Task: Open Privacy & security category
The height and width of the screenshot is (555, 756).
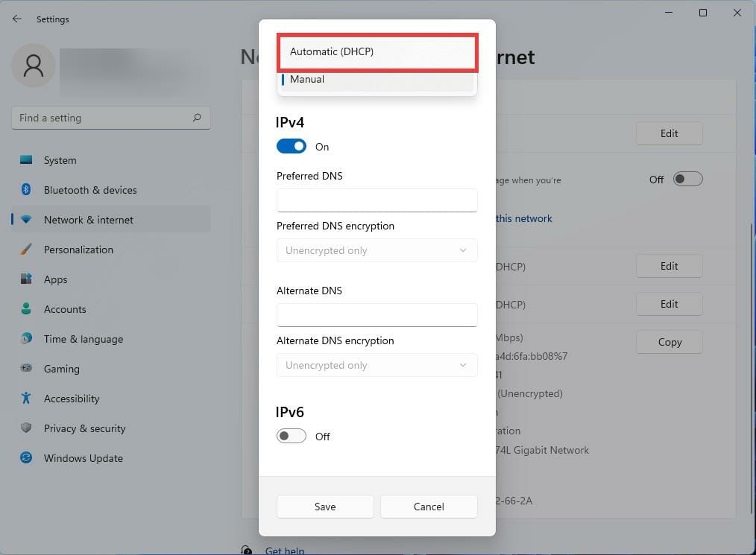Action: (x=111, y=428)
